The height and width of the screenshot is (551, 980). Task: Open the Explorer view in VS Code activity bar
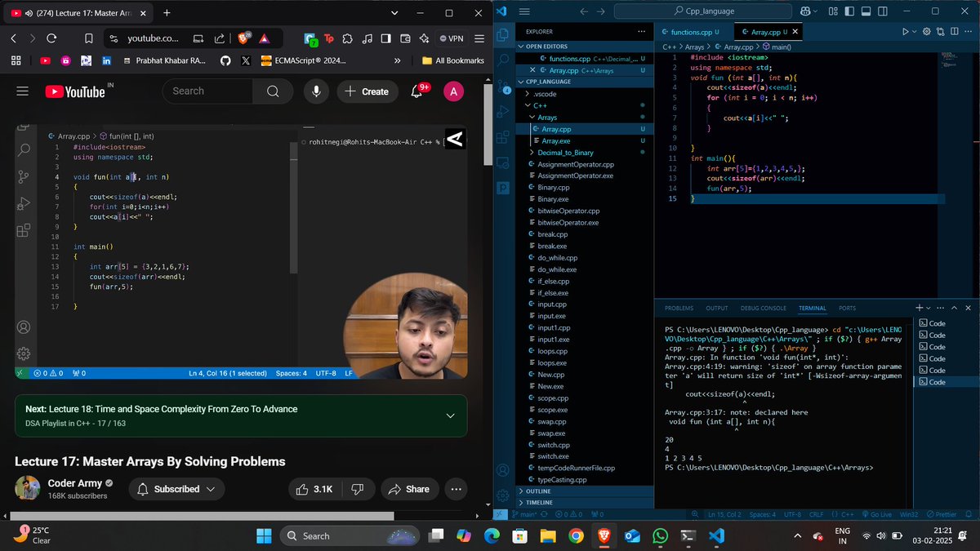503,34
